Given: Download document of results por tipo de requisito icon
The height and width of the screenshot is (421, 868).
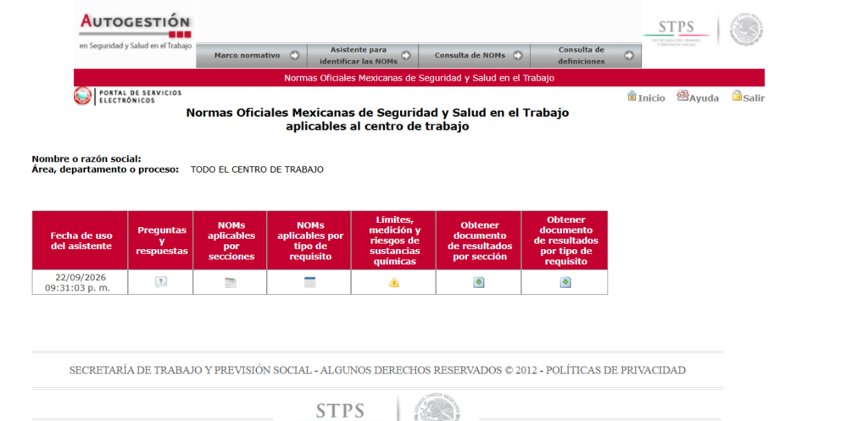Looking at the screenshot, I should (565, 283).
